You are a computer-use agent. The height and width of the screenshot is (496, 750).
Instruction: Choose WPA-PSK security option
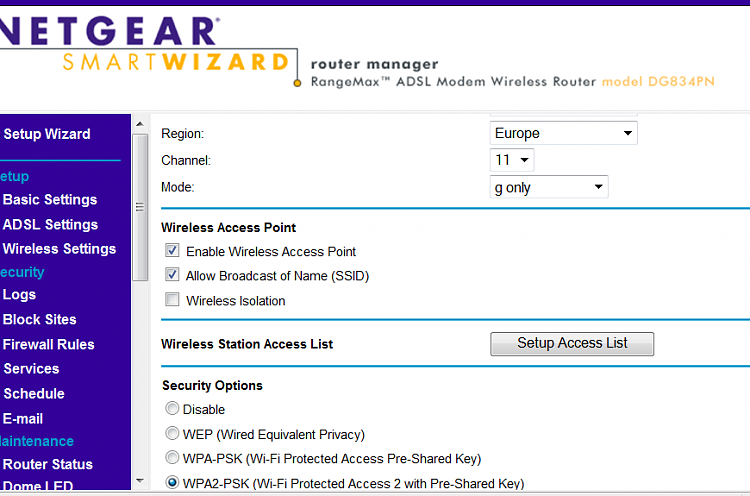tap(172, 458)
